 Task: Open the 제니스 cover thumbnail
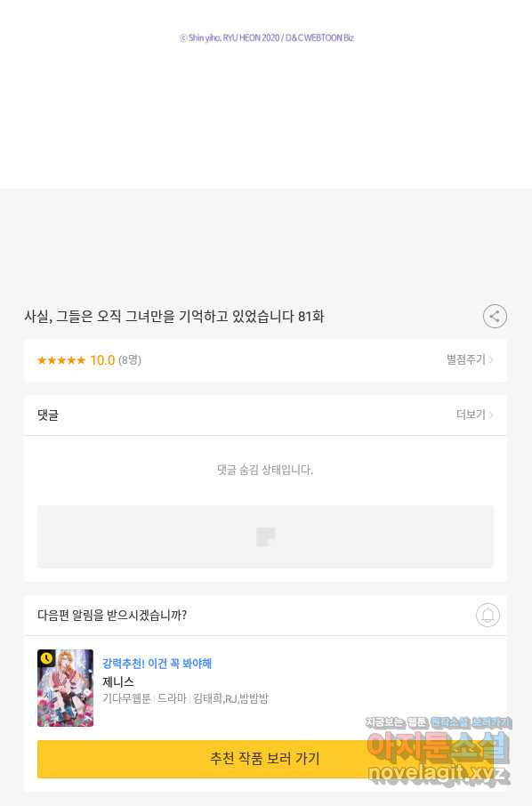tap(65, 688)
